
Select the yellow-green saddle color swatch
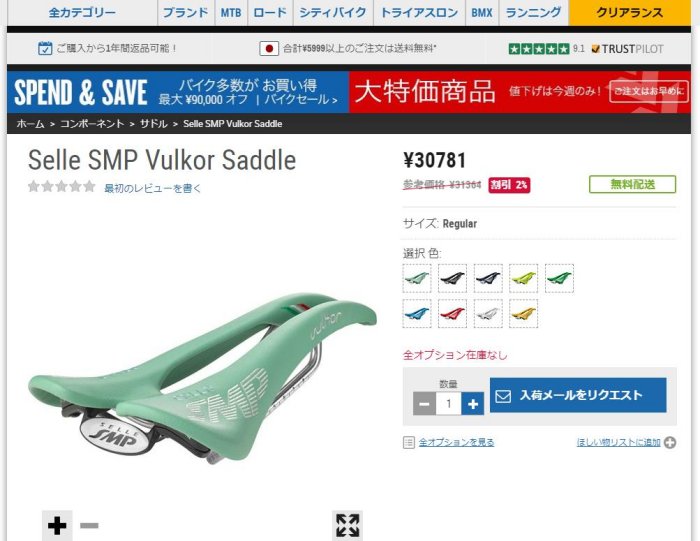(524, 279)
